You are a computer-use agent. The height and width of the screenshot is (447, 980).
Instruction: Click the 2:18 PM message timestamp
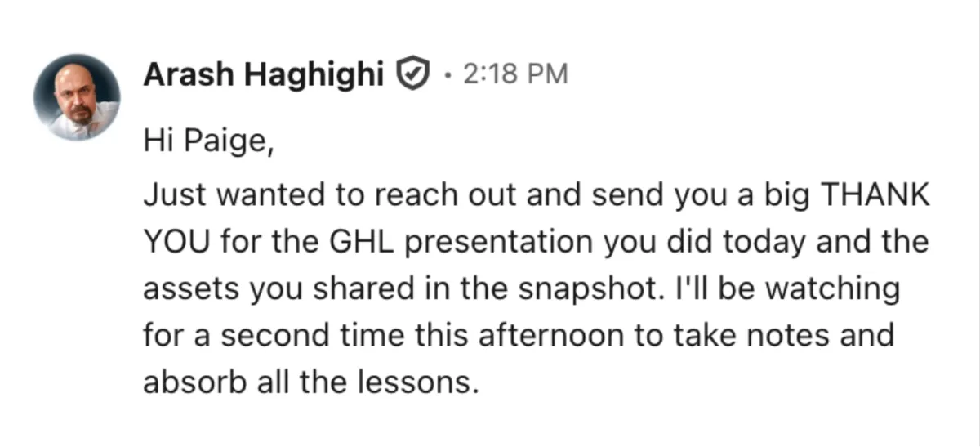point(514,75)
